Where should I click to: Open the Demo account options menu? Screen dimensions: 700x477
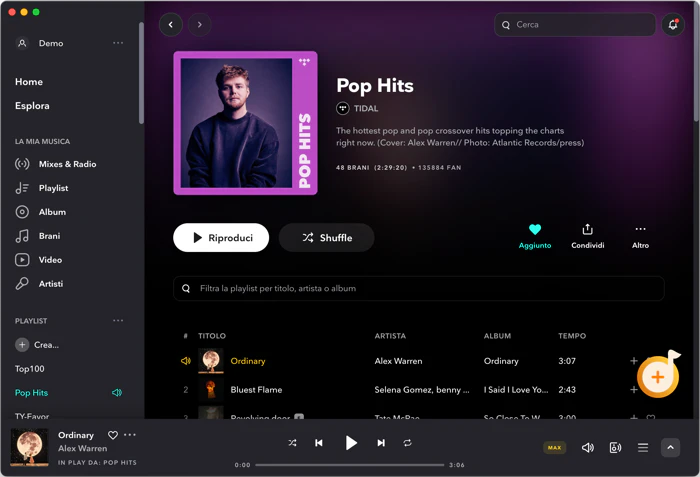point(118,43)
